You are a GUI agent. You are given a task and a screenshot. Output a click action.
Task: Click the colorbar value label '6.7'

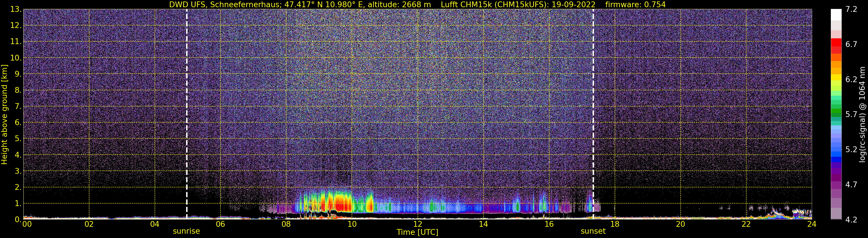[851, 44]
